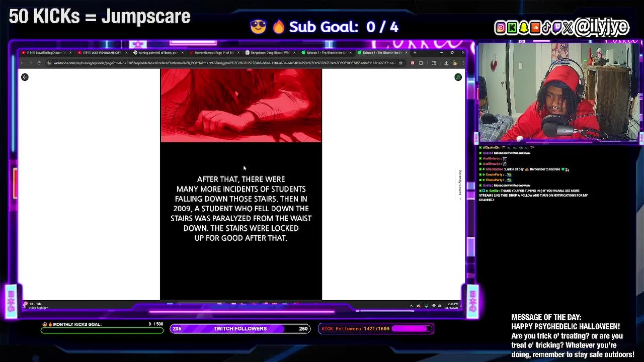The width and height of the screenshot is (644, 362).
Task: Click 'HAPPY PSYCHEDELIC HALLOWEEN!' text
Action: [x=566, y=327]
